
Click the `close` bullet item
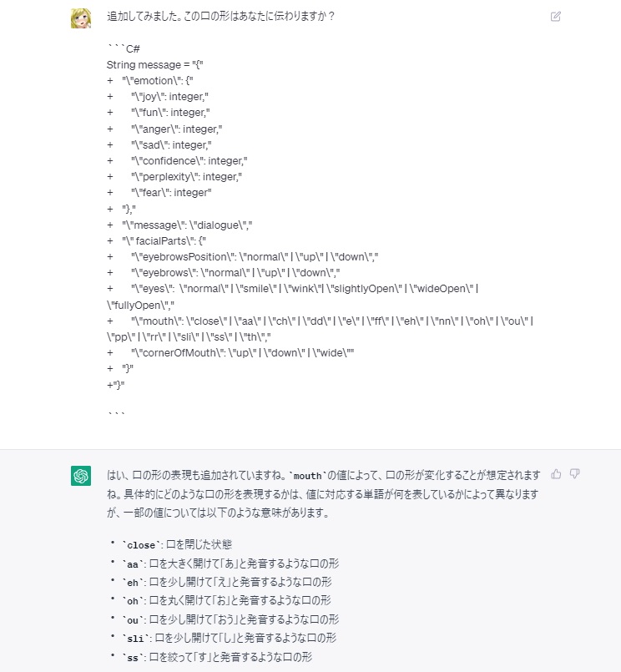tap(177, 545)
